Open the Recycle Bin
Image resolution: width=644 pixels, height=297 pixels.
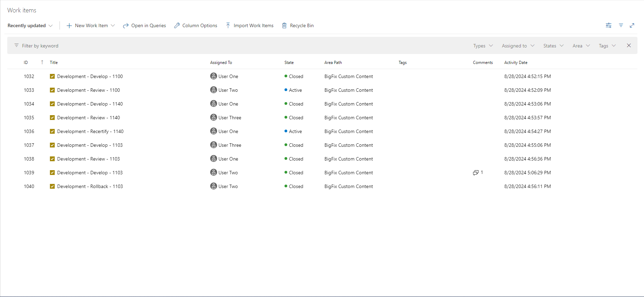(x=298, y=25)
